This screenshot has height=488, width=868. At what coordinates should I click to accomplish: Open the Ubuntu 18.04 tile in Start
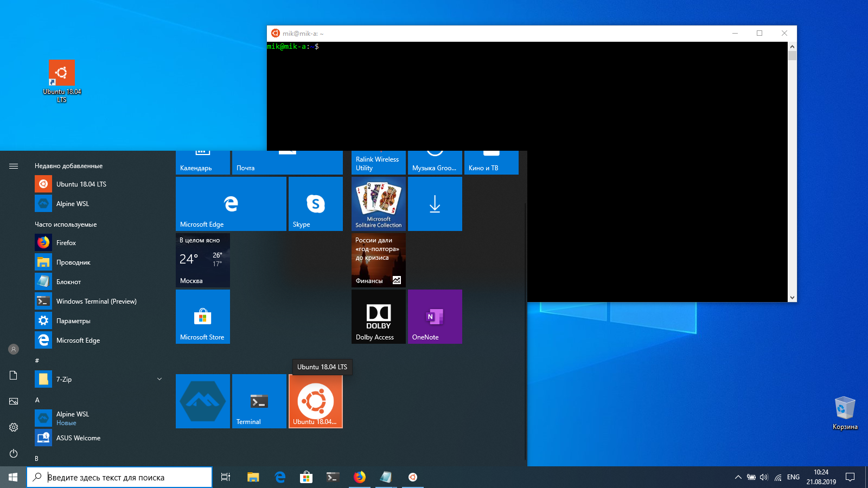(315, 401)
